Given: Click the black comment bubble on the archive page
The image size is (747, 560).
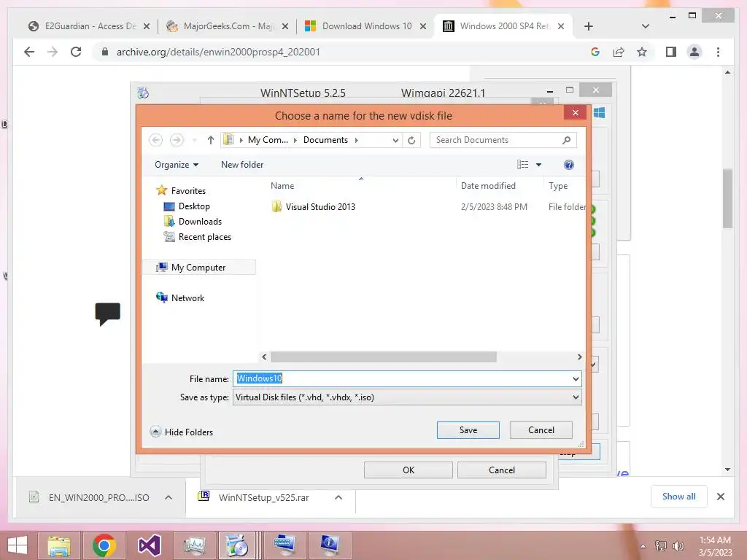Looking at the screenshot, I should click(108, 314).
